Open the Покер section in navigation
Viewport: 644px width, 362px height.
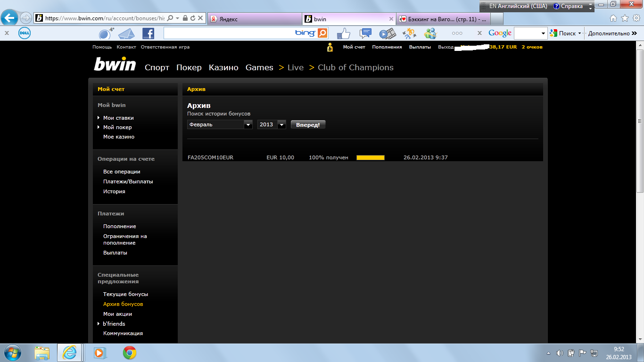(x=189, y=67)
